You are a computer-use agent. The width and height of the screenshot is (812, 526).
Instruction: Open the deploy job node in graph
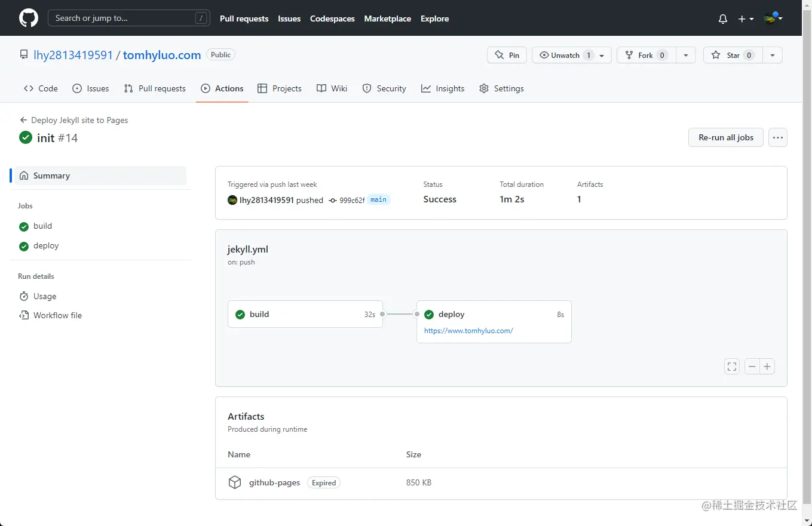tap(494, 322)
